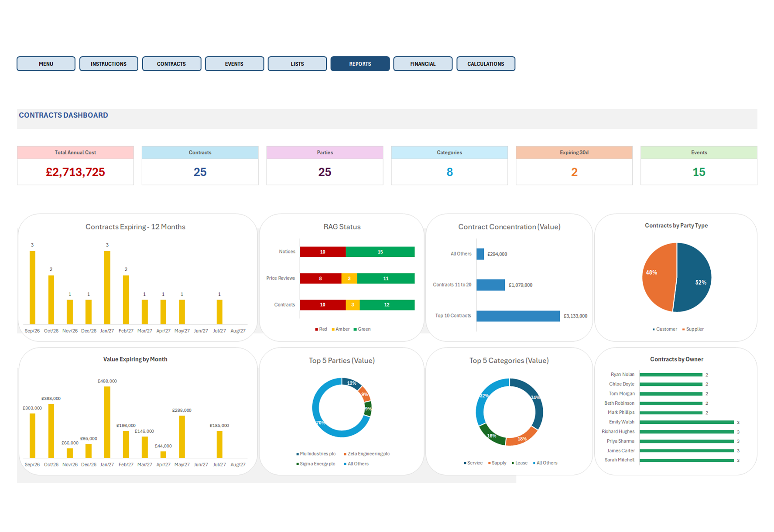Click the £1,079,000 data label

point(521,285)
